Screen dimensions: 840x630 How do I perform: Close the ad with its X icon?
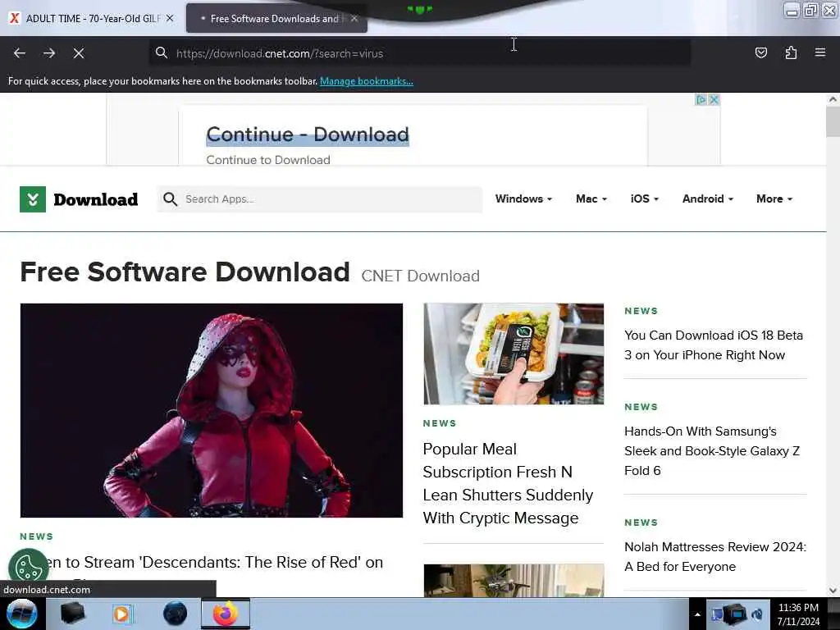pyautogui.click(x=714, y=99)
